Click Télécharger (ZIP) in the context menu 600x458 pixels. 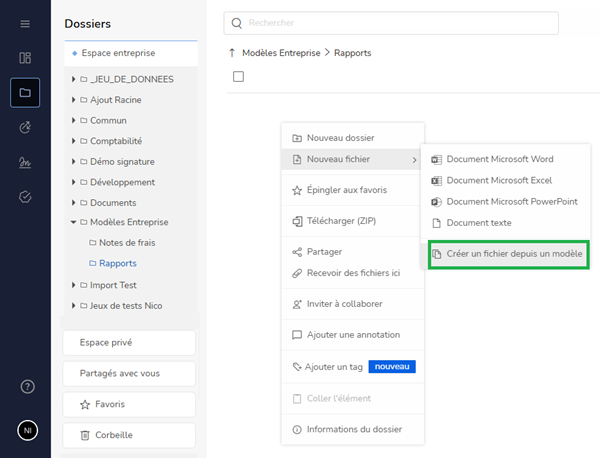tap(340, 221)
